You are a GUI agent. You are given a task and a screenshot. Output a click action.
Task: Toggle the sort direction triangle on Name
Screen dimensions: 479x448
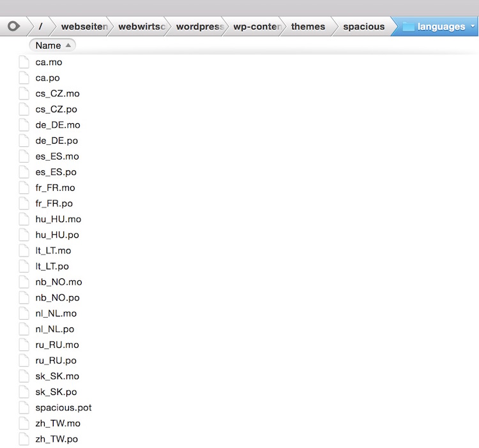click(x=68, y=46)
